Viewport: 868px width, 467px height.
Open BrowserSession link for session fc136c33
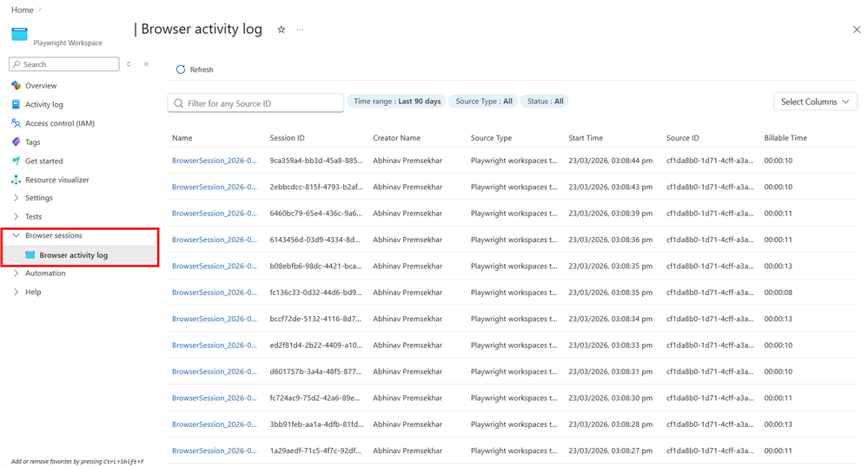[215, 293]
